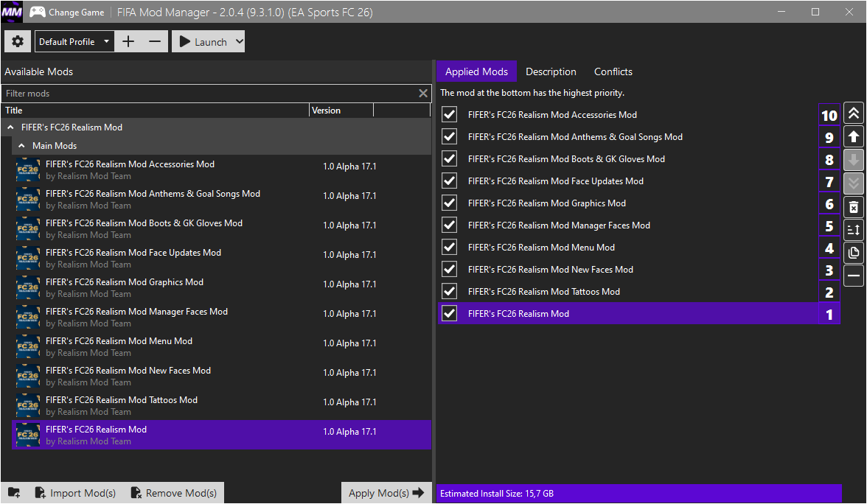Move selected mod to top with double chevron
Viewport: 867px width, 504px height.
(854, 113)
